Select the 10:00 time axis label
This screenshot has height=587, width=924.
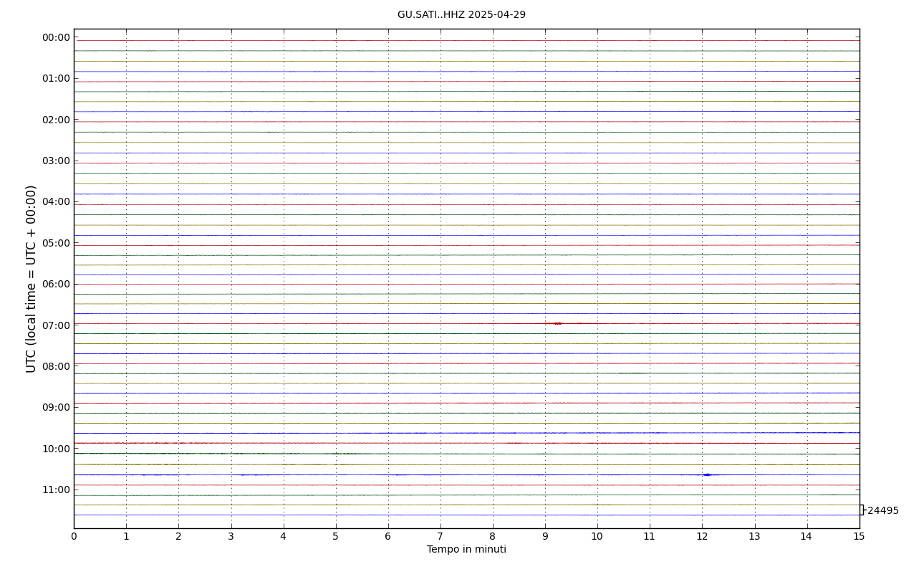56,449
